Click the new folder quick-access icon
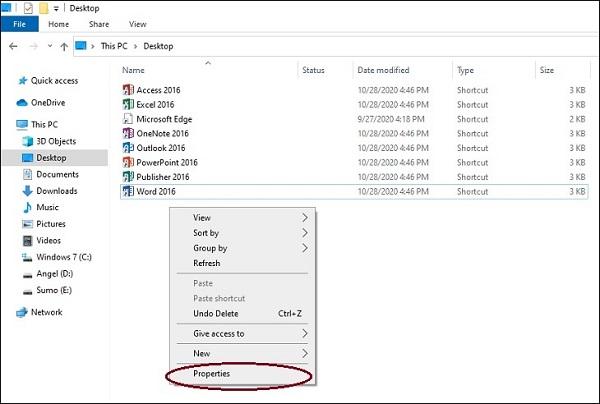This screenshot has width=600, height=404. pos(44,8)
